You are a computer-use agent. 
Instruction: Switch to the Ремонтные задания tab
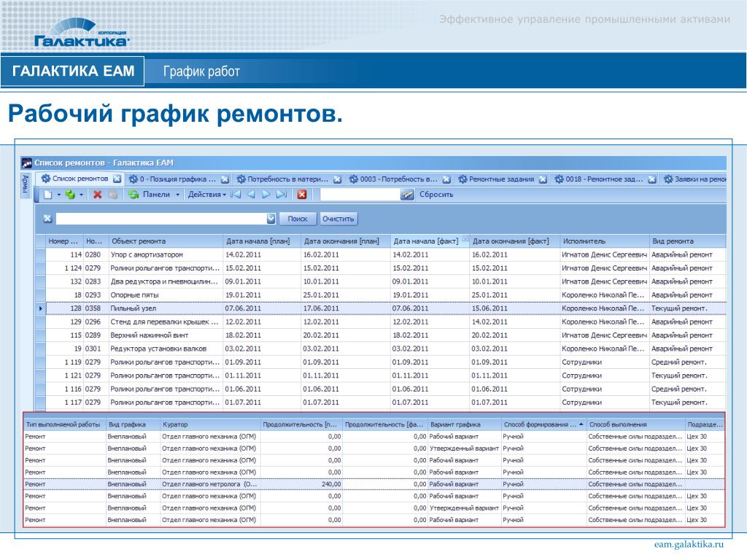pyautogui.click(x=501, y=179)
